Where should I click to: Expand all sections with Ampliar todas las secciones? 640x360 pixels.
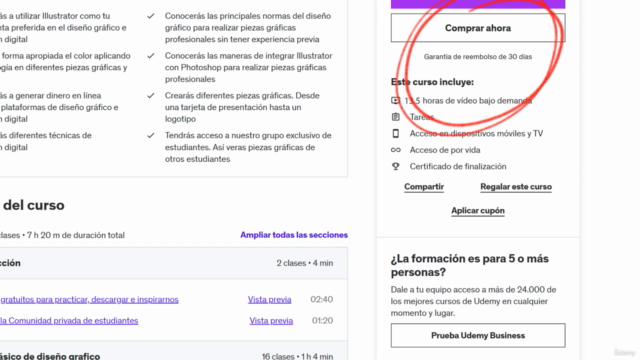click(294, 235)
